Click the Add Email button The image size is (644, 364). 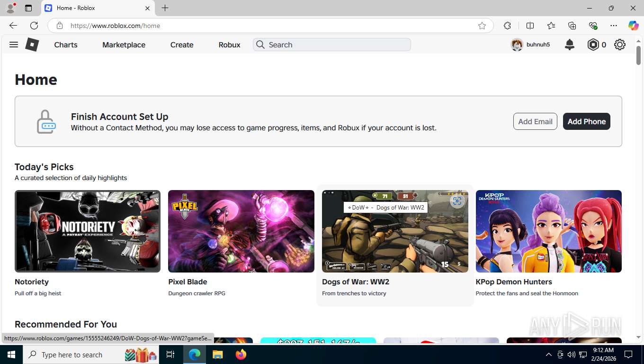point(535,121)
